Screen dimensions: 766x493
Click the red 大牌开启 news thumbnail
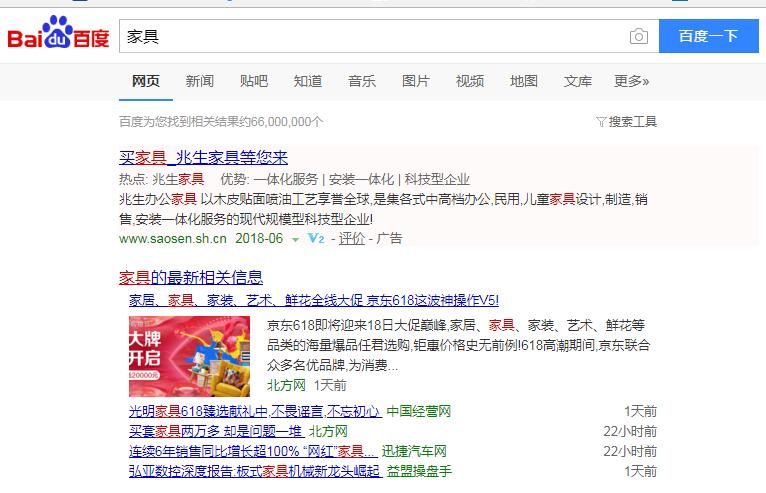click(x=190, y=356)
